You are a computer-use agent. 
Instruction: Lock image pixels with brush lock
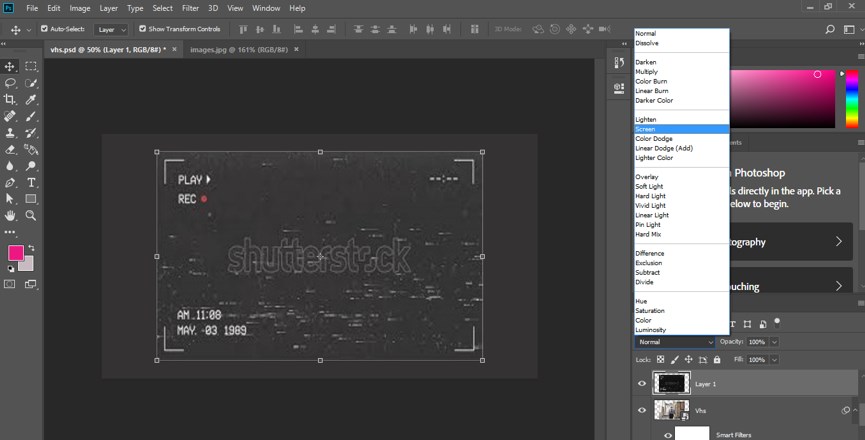675,359
